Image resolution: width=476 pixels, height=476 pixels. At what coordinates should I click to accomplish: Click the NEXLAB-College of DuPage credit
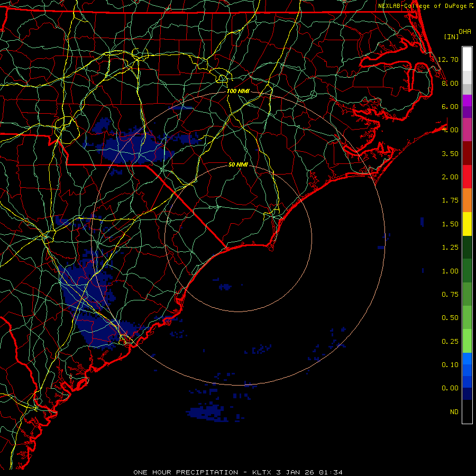pyautogui.click(x=423, y=6)
